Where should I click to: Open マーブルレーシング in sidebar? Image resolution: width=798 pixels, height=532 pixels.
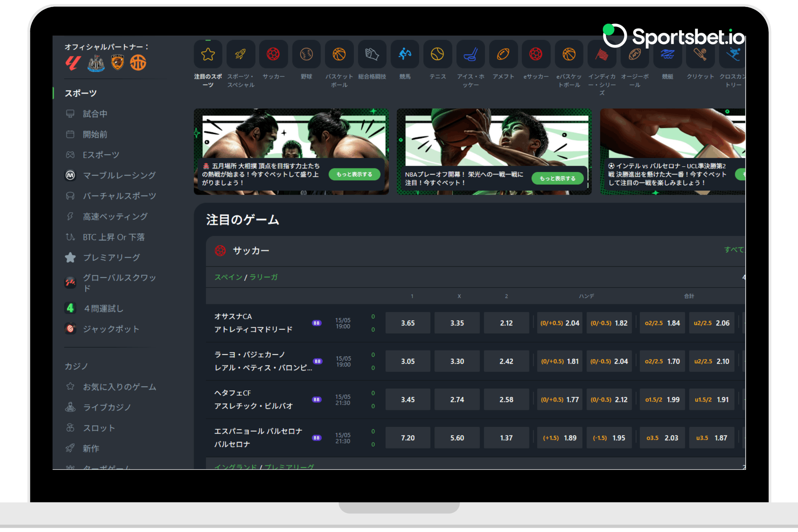tap(111, 176)
